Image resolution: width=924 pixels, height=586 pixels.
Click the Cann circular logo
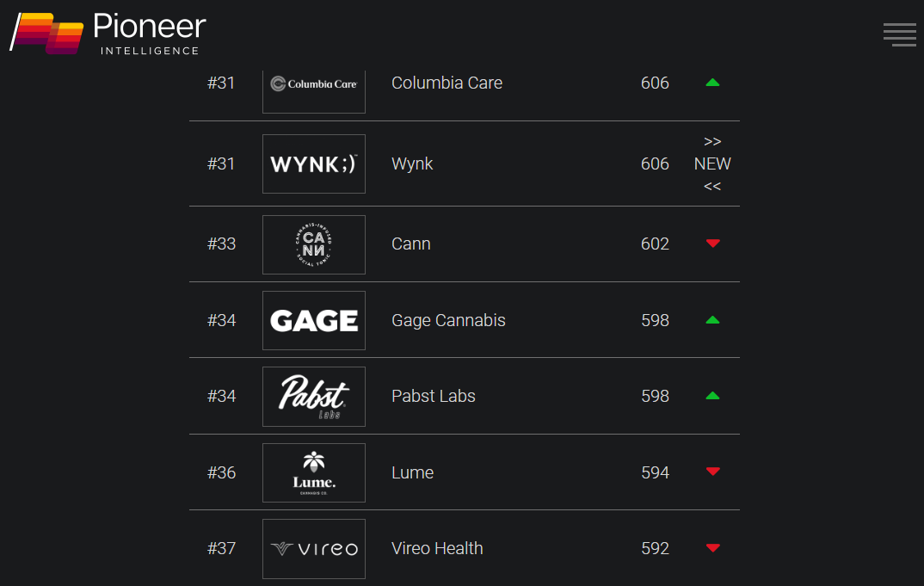[x=313, y=244]
